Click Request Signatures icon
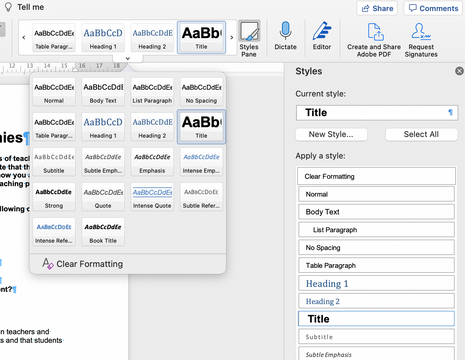Image resolution: width=465 pixels, height=360 pixels. (421, 40)
